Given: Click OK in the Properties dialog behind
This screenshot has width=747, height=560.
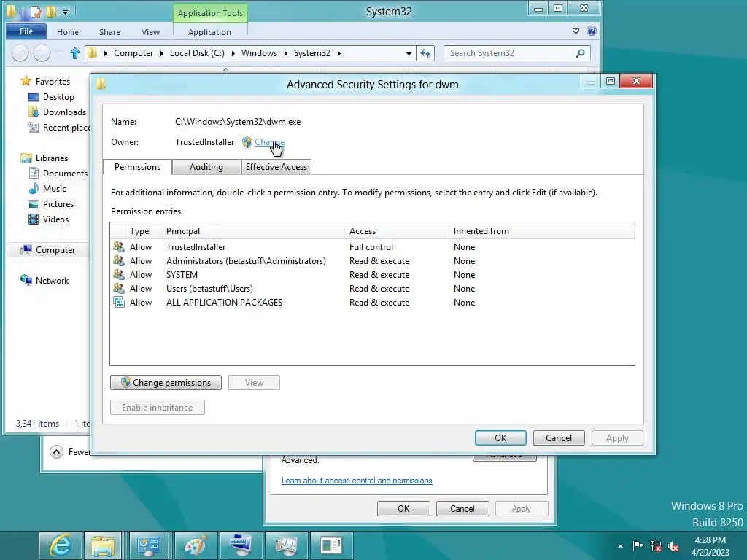Looking at the screenshot, I should click(x=403, y=508).
